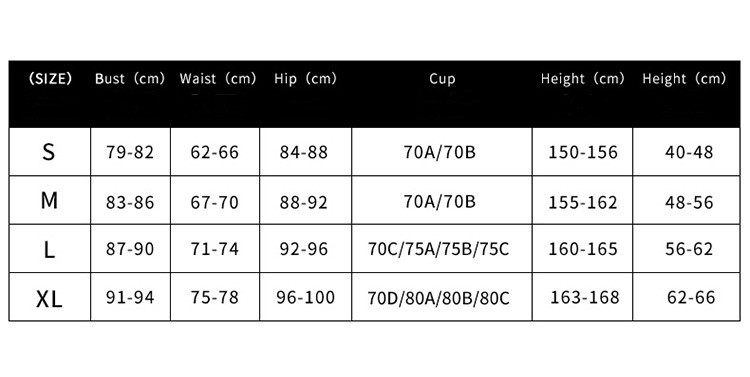Click height value 150-156
The width and height of the screenshot is (750, 377).
pos(583,153)
